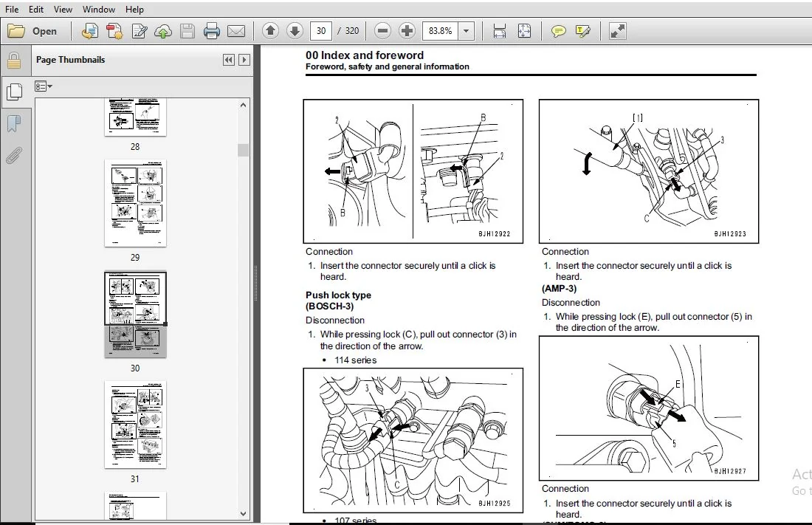This screenshot has height=525, width=812.
Task: Select the highlight text tool
Action: pyautogui.click(x=582, y=31)
